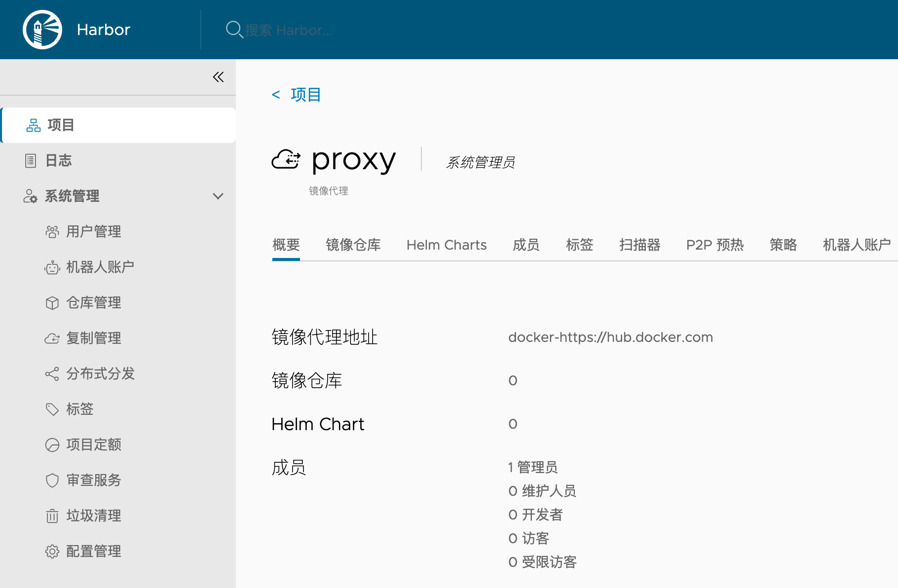Viewport: 898px width, 588px height.
Task: Open the P2P 预热 tab
Action: coord(714,245)
